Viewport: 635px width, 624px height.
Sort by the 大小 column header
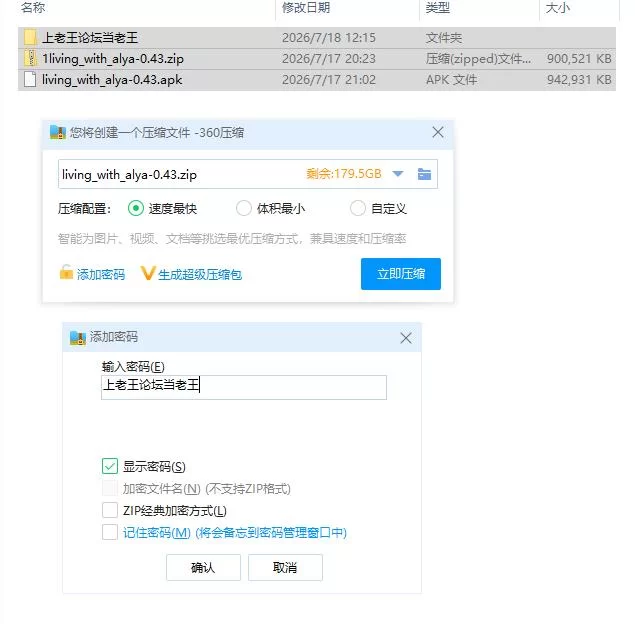[558, 7]
